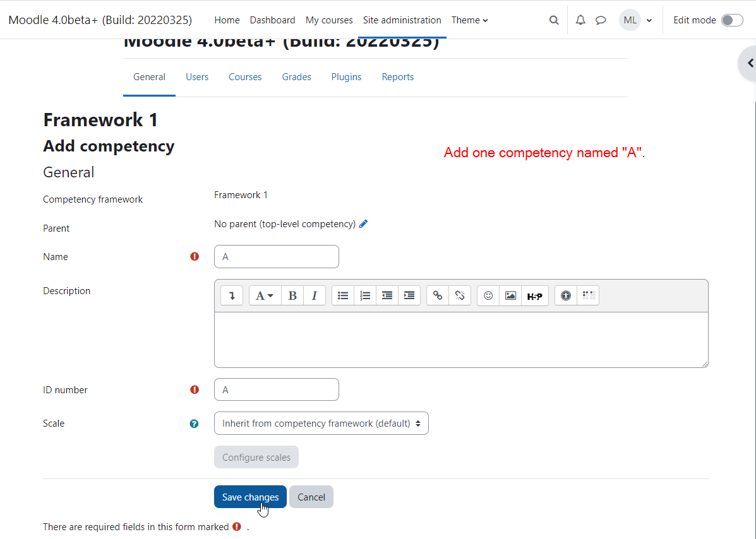Click the Moodle 4.0beta+ site name link
Image resolution: width=756 pixels, height=539 pixels.
[100, 20]
